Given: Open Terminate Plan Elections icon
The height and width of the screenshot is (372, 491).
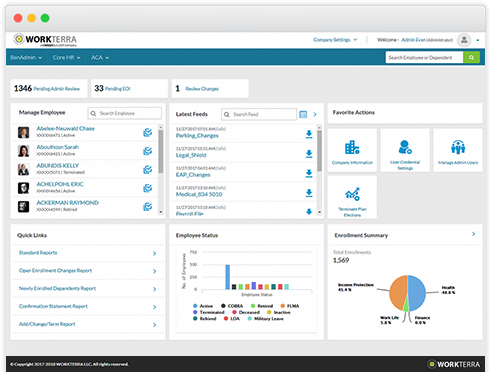Looking at the screenshot, I should 352,194.
